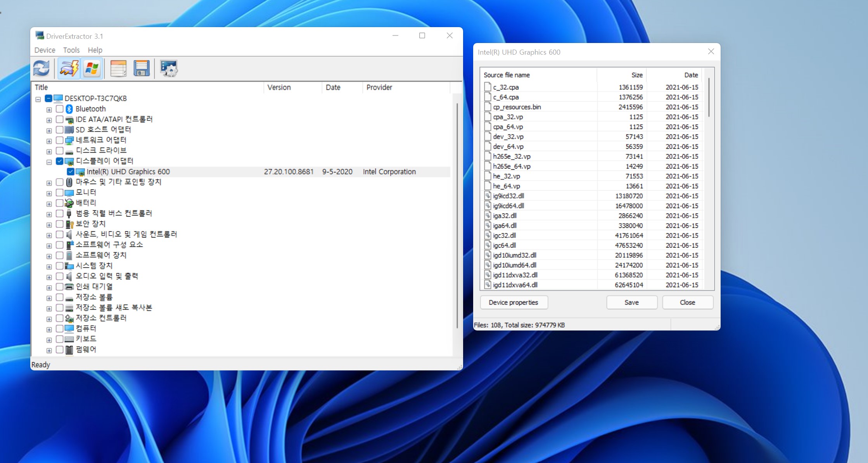This screenshot has height=463, width=868.
Task: Click the Intel(R) UHD Graphics 600 device icon
Action: pyautogui.click(x=80, y=172)
